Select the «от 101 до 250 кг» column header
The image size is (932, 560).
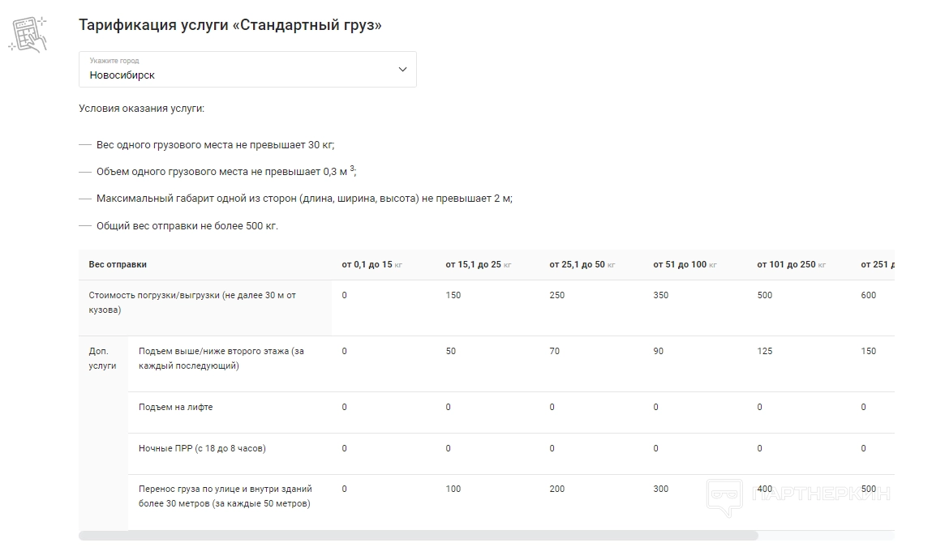(791, 265)
